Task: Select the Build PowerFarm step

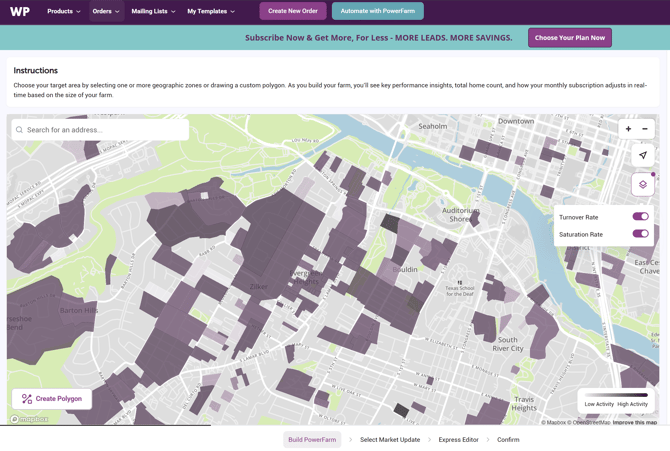Action: [312, 439]
